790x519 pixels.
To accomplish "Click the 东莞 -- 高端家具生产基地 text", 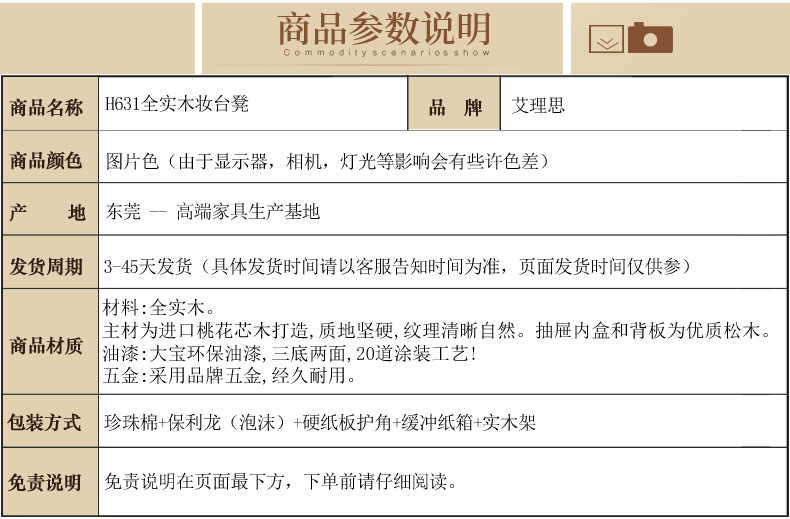I will pos(213,211).
